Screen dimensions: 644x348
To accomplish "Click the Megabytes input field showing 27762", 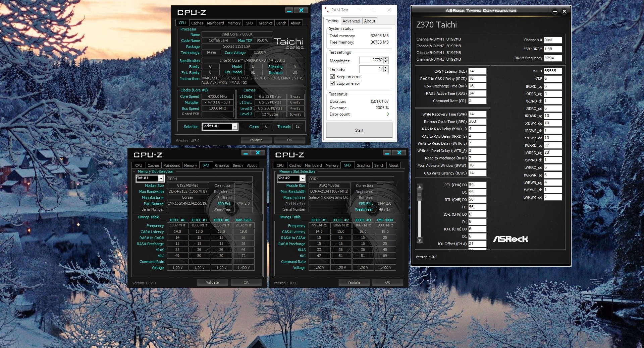I will 371,60.
